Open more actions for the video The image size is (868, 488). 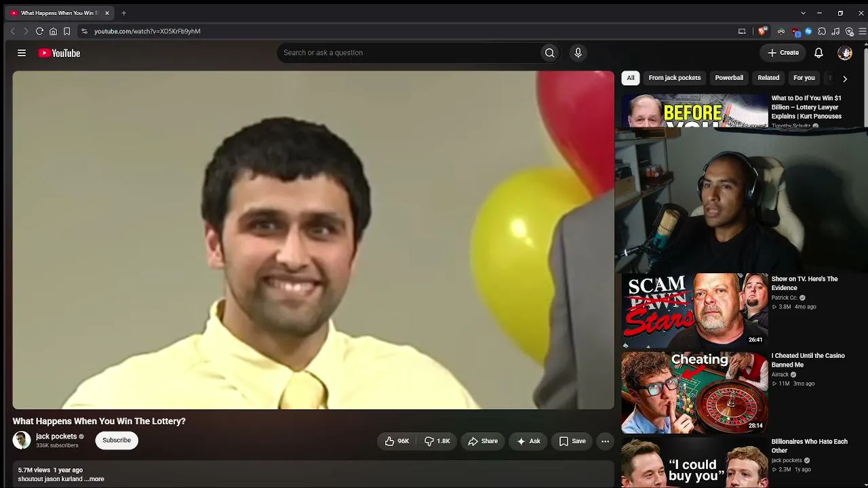[605, 441]
